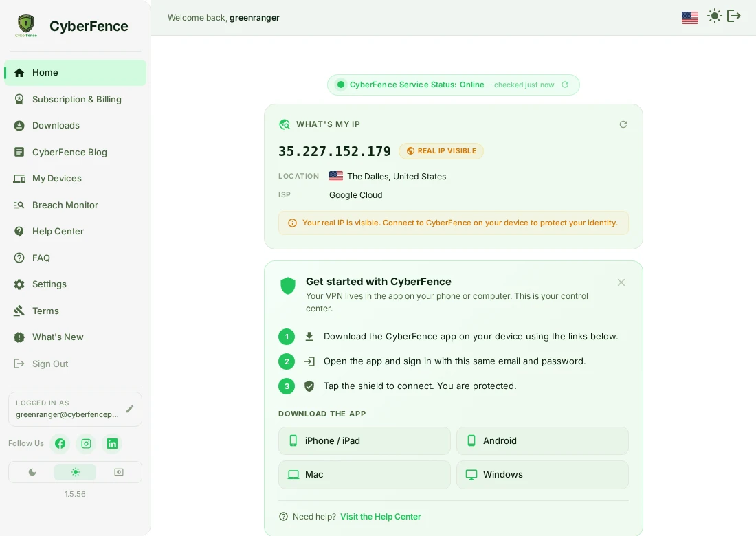Click the sign-in arrow icon in step 2

(x=309, y=361)
